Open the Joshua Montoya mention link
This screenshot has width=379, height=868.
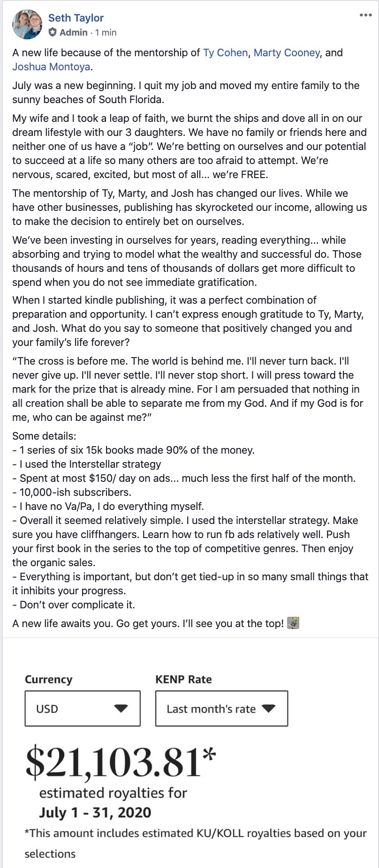[51, 67]
